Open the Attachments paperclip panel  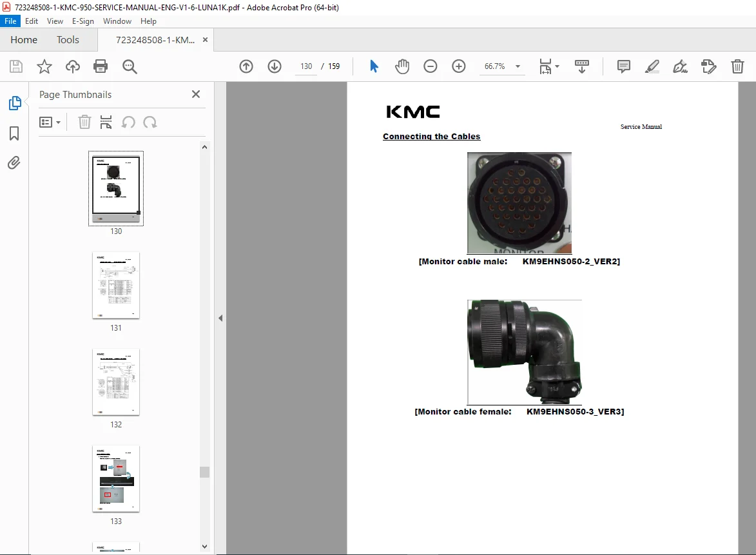(x=14, y=163)
